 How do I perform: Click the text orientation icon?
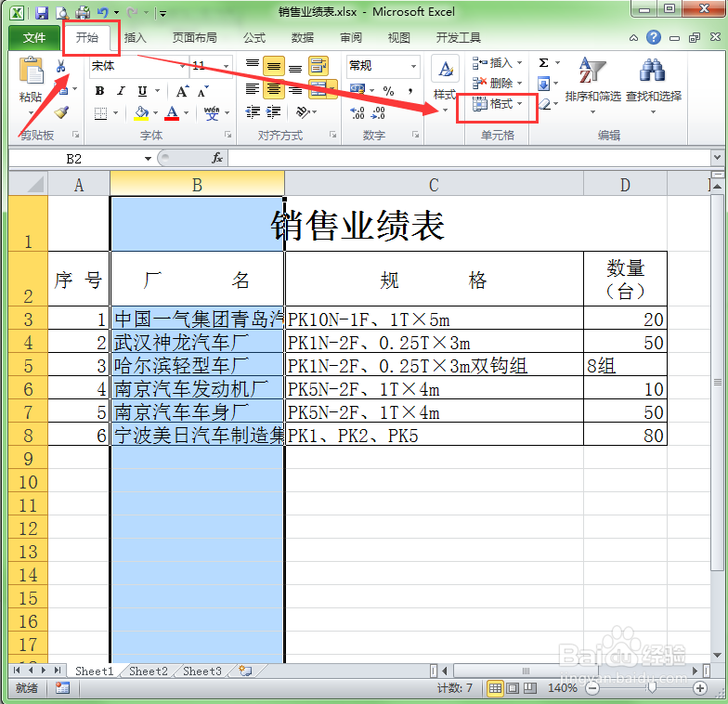point(303,111)
